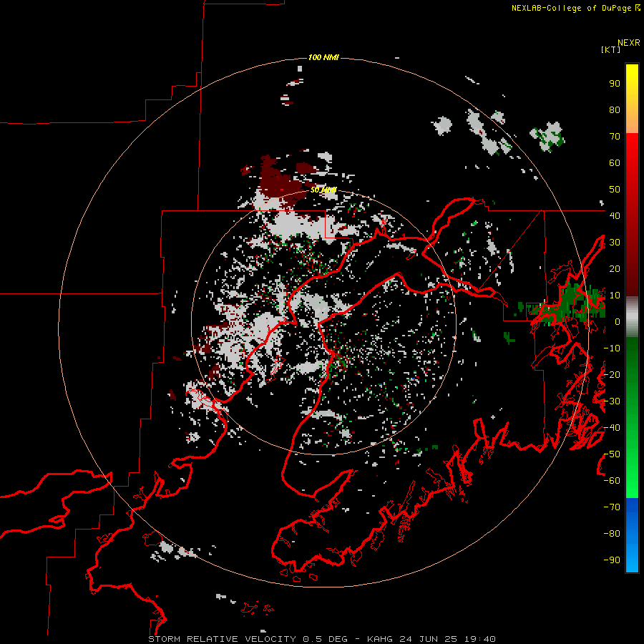Viewport: 644px width, 644px height.
Task: Click the -40 knot scale label
Action: click(612, 428)
